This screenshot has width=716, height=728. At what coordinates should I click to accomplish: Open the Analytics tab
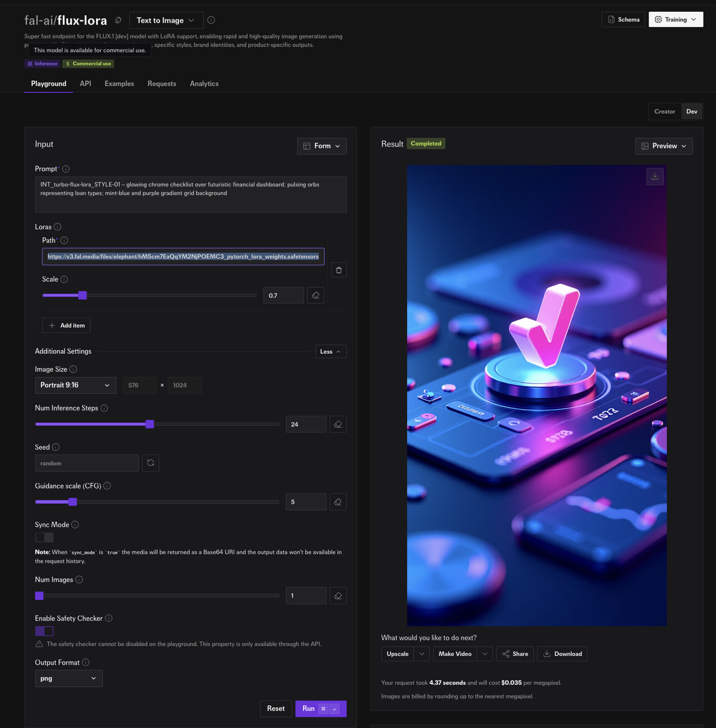pos(204,83)
